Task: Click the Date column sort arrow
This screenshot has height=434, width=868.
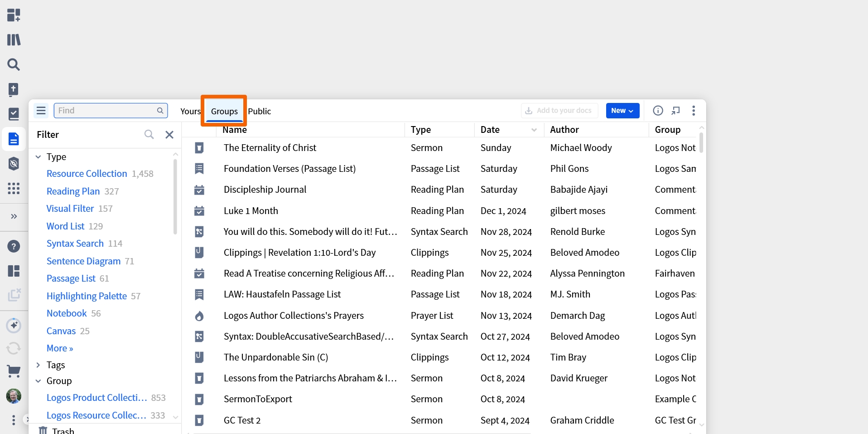Action: (x=534, y=130)
